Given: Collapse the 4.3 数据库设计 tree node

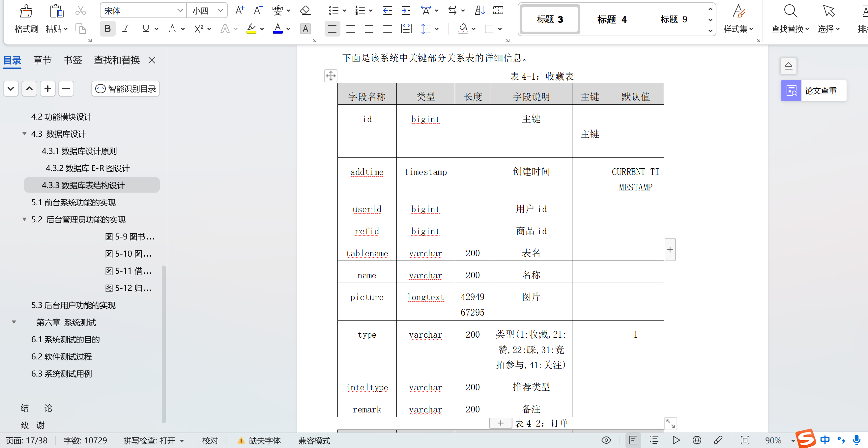Looking at the screenshot, I should 24,134.
